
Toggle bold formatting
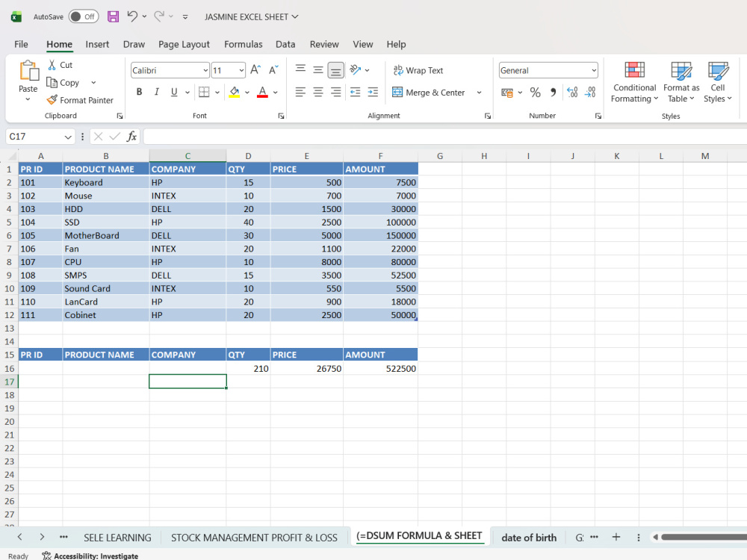[x=139, y=92]
